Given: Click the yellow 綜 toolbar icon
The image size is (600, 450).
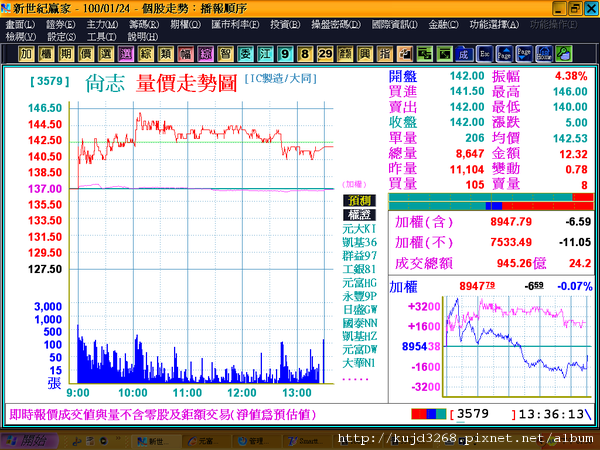Looking at the screenshot, I should [145, 54].
